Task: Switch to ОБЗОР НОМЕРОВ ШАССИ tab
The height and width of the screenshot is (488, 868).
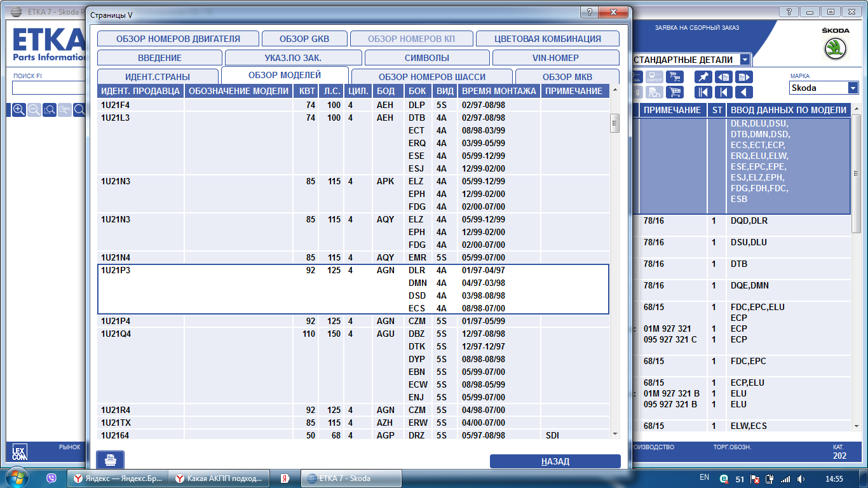Action: 431,77
